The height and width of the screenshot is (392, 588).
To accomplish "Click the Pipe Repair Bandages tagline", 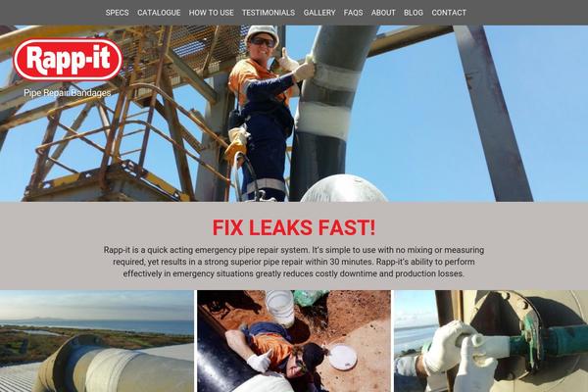I will [68, 93].
